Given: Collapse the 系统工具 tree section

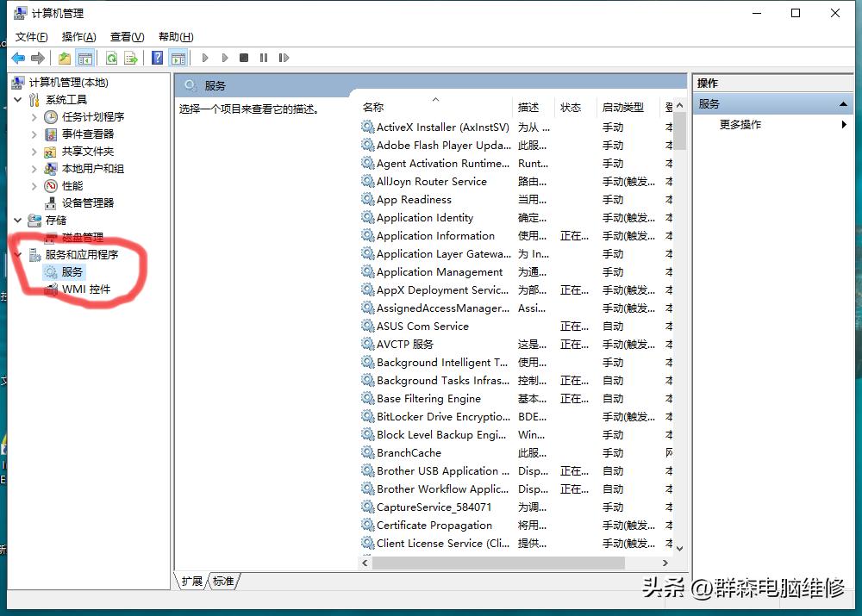Looking at the screenshot, I should [x=17, y=99].
